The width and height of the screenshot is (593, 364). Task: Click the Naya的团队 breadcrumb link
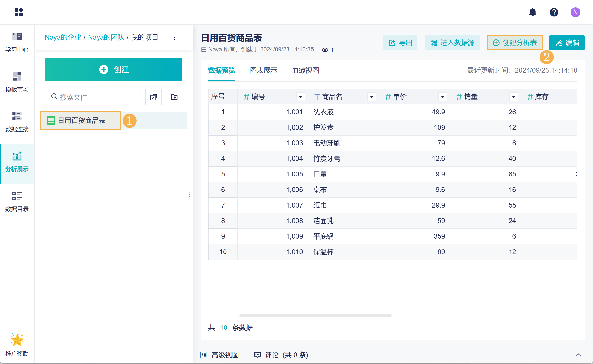click(x=106, y=37)
